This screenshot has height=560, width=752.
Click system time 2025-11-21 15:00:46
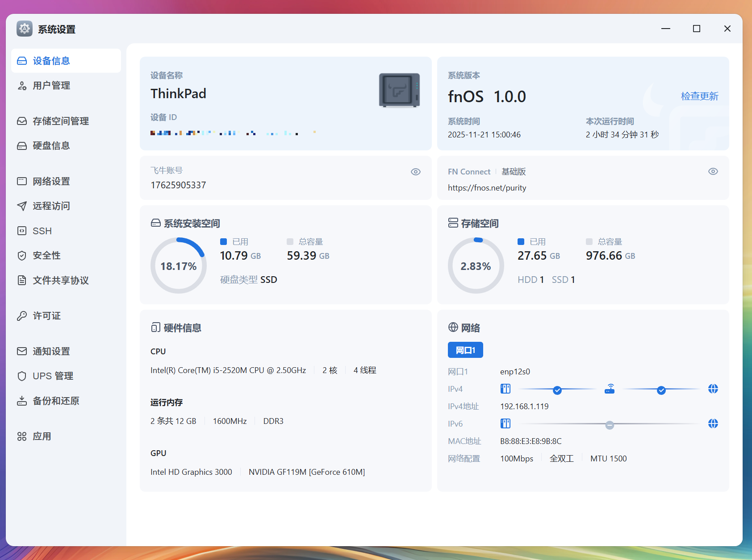click(x=484, y=135)
